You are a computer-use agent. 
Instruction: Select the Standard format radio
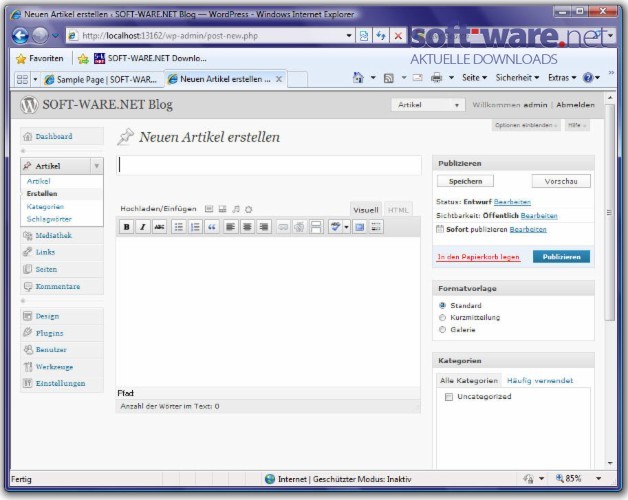pyautogui.click(x=442, y=305)
